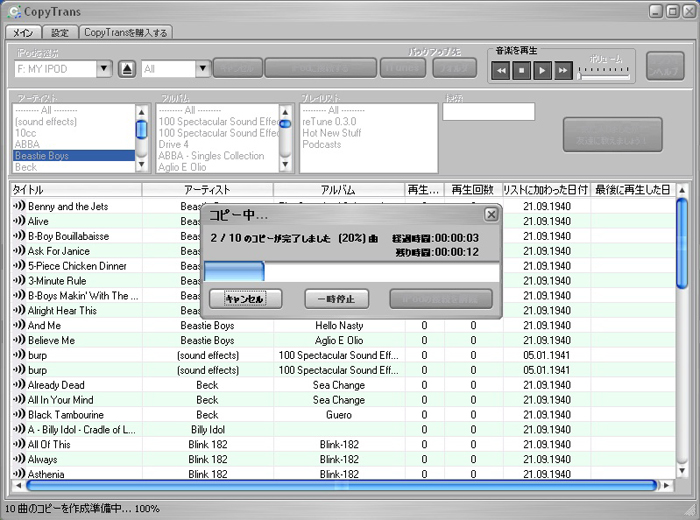Click the fast-forward playback button
This screenshot has width=700, height=520.
click(x=563, y=71)
